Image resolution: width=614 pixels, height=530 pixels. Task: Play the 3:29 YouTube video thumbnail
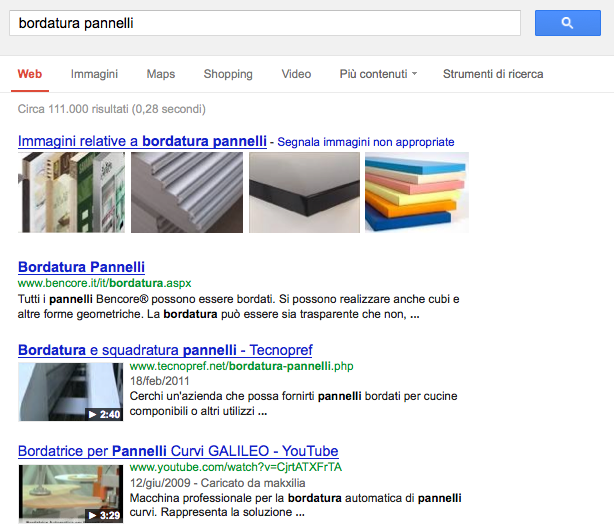[x=70, y=494]
